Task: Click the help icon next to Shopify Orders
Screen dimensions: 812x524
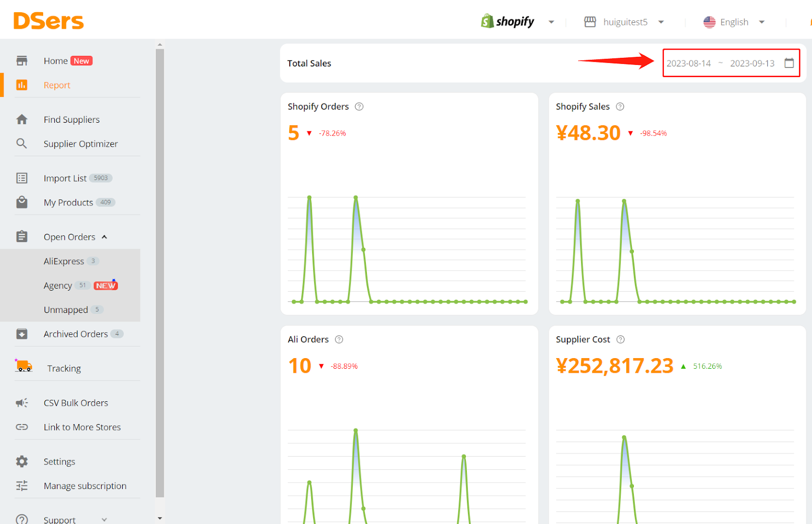Action: point(359,107)
